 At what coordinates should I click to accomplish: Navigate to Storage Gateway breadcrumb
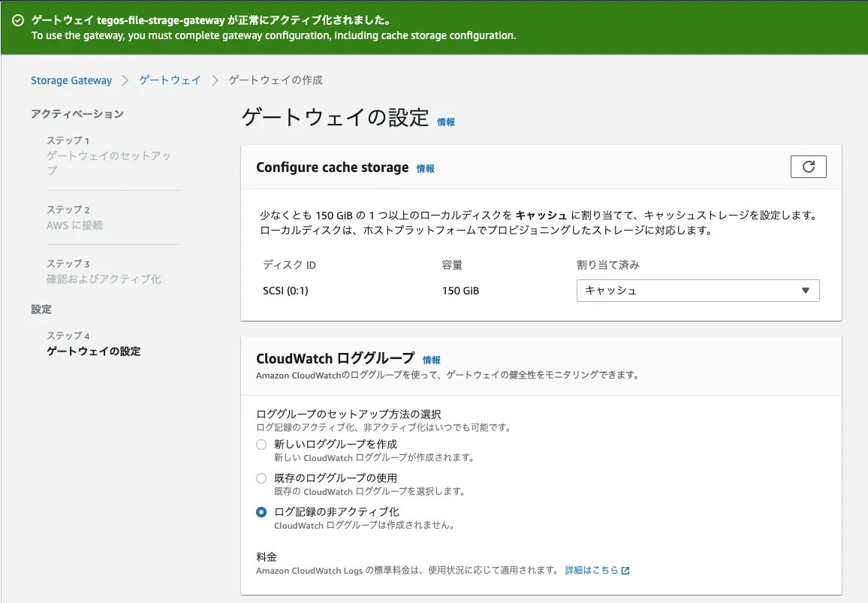71,80
